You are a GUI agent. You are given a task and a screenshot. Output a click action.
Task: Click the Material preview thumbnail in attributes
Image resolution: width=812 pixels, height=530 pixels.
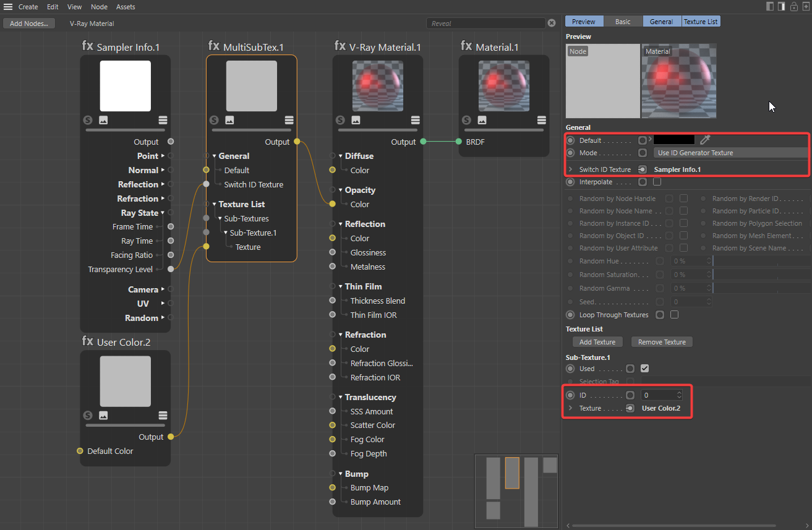pyautogui.click(x=679, y=81)
